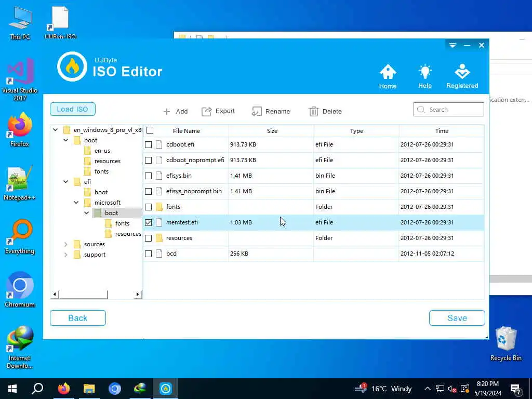Click the Export toolbar icon
The height and width of the screenshot is (399, 532).
pos(207,111)
